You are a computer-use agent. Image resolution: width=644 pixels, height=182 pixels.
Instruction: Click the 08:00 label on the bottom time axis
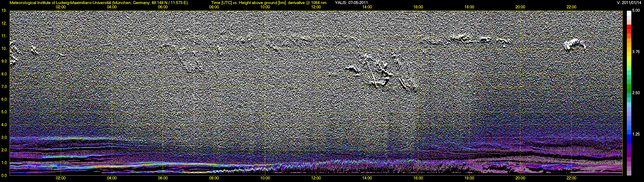[214, 178]
